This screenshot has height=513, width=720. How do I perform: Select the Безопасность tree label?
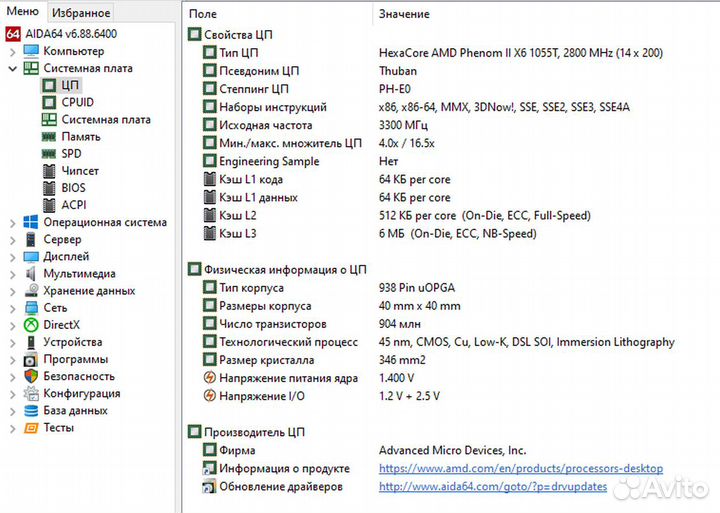[79, 377]
